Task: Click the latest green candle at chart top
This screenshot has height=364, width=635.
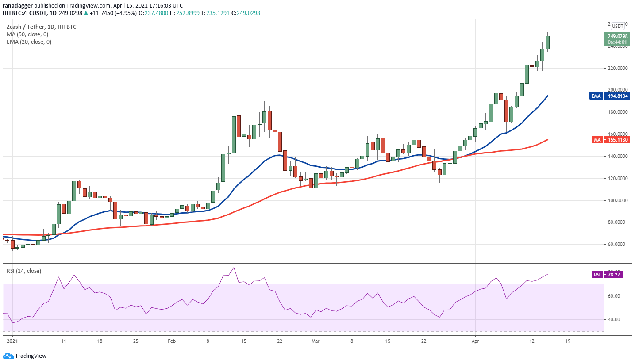Action: [547, 42]
